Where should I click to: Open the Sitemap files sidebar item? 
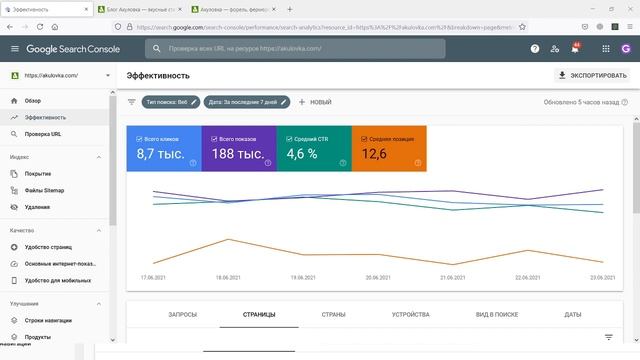(x=55, y=191)
